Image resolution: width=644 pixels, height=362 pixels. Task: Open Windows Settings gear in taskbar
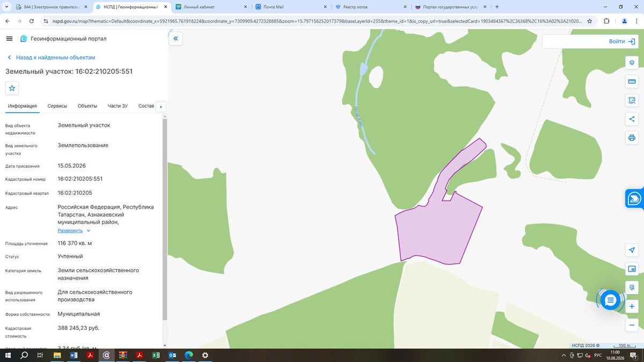[205, 355]
